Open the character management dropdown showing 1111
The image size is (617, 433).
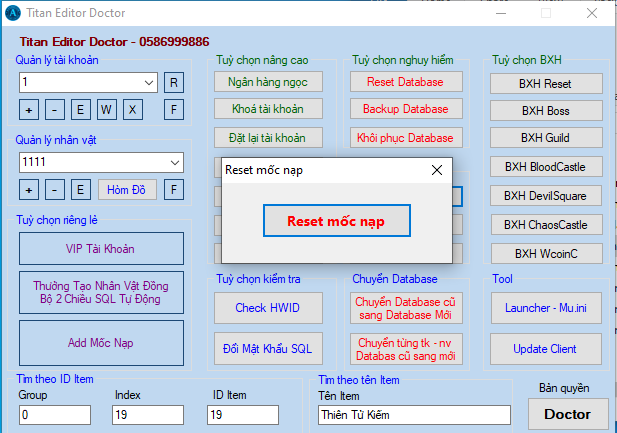tap(175, 162)
